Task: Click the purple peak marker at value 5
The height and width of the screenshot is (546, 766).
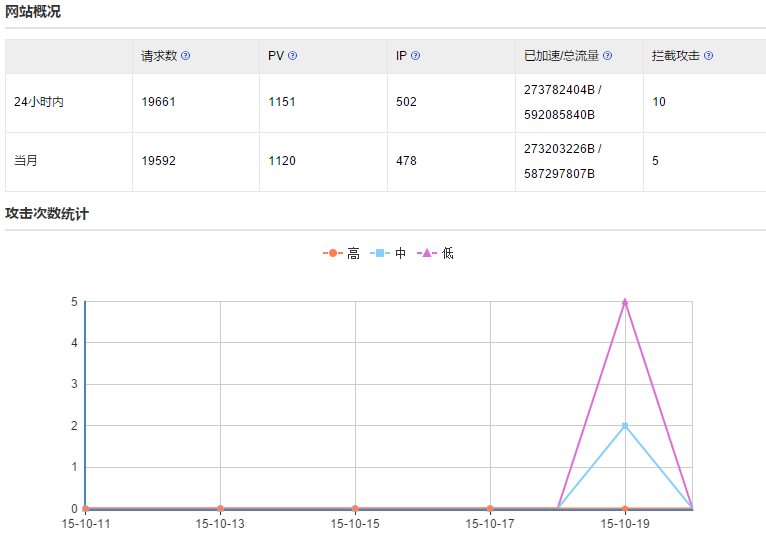Action: click(625, 302)
